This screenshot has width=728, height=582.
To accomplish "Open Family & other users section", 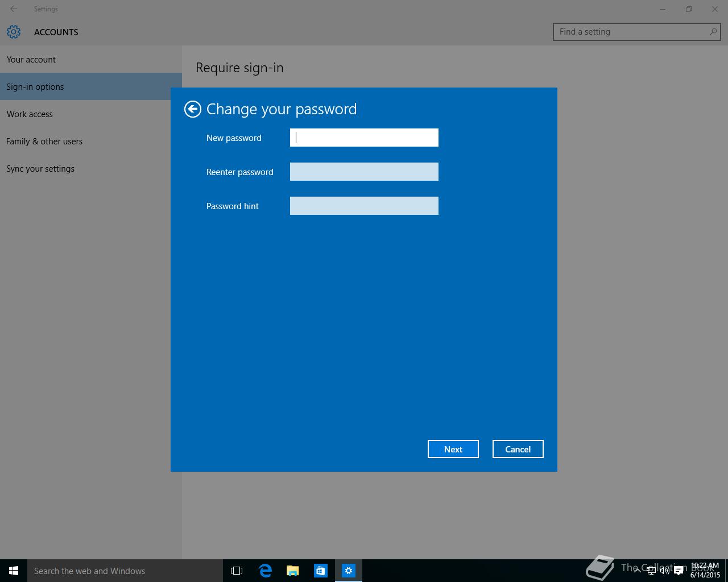I will click(x=44, y=142).
